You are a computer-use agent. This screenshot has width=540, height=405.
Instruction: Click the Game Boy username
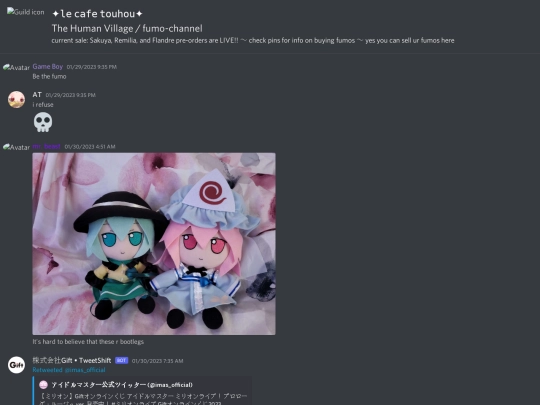coord(48,66)
